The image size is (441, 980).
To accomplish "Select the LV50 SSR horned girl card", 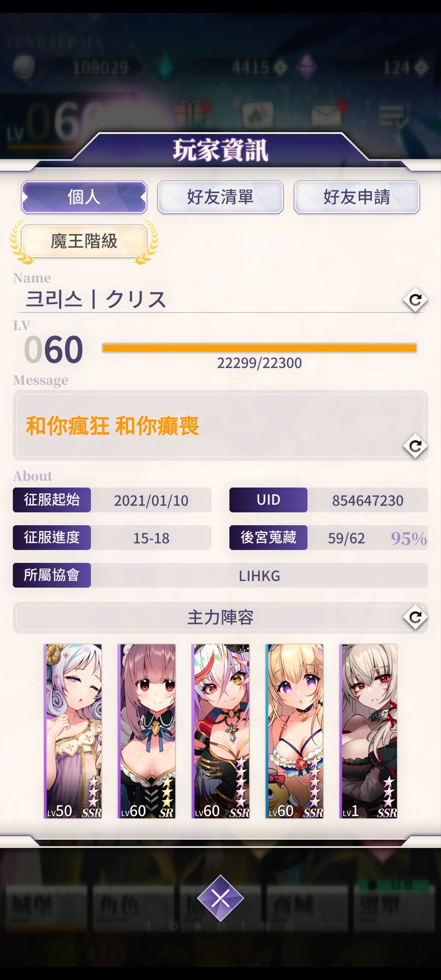I will 73,731.
